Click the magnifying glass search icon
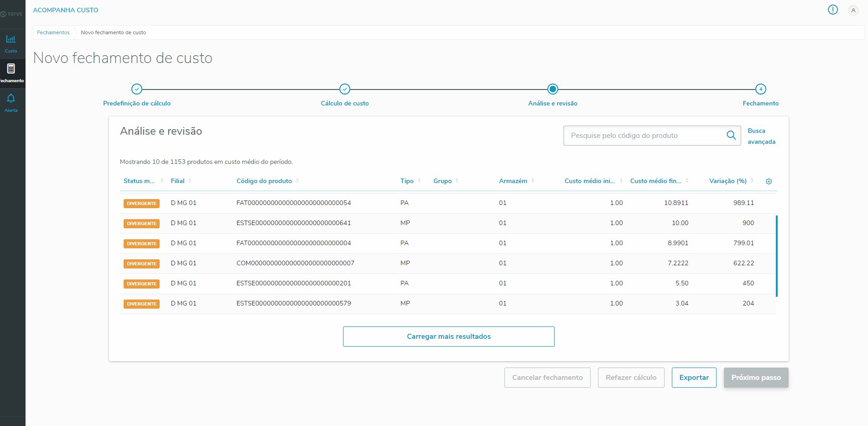This screenshot has height=426, width=868. tap(731, 136)
